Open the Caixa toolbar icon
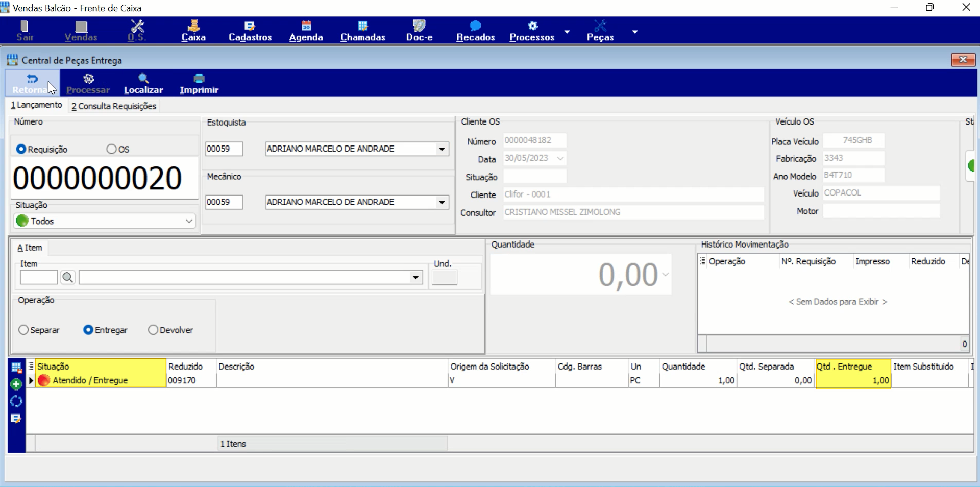This screenshot has width=980, height=487. click(193, 26)
